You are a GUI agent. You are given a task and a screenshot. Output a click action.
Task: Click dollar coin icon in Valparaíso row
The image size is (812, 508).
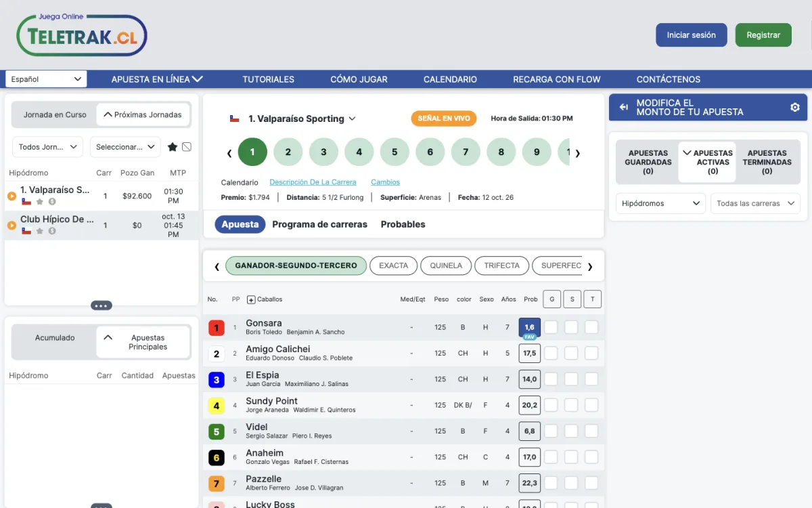pos(52,202)
